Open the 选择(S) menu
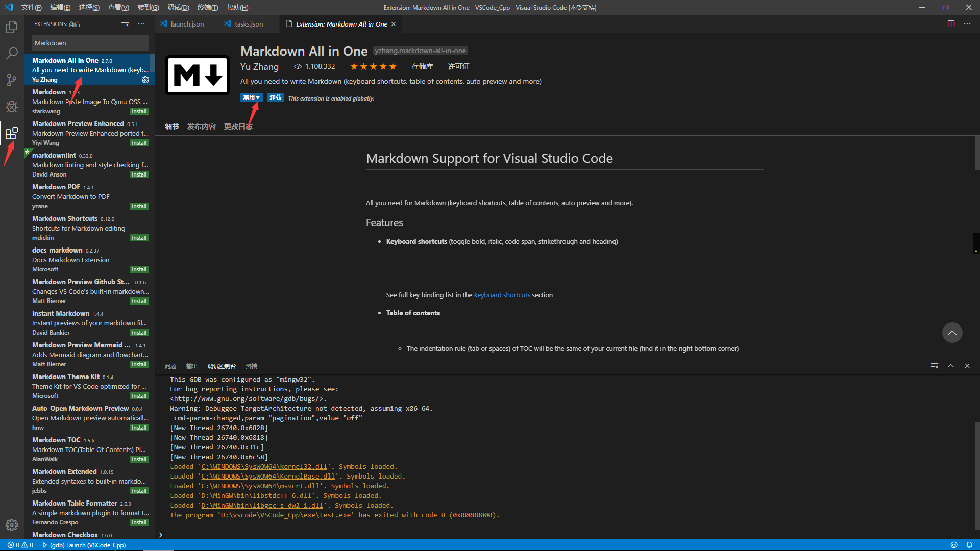Screen dimensions: 980x551 tap(89, 8)
